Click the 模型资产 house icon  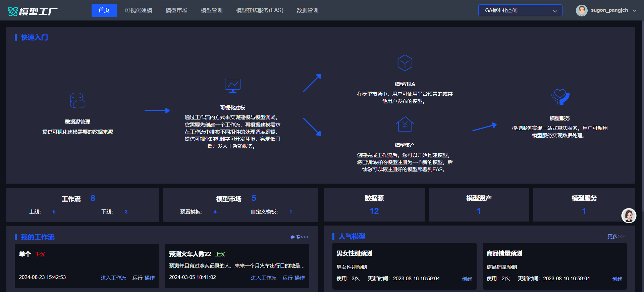tap(405, 125)
